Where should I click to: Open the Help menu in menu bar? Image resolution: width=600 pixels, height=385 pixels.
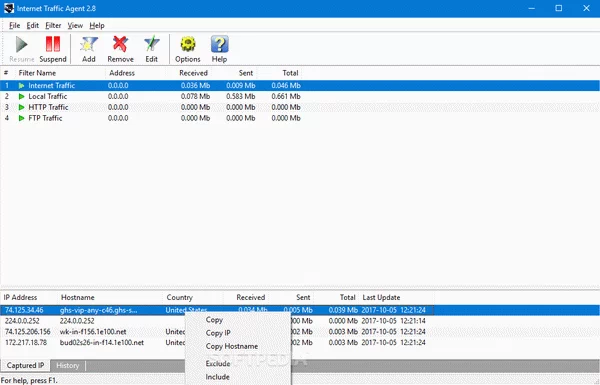[x=97, y=26]
